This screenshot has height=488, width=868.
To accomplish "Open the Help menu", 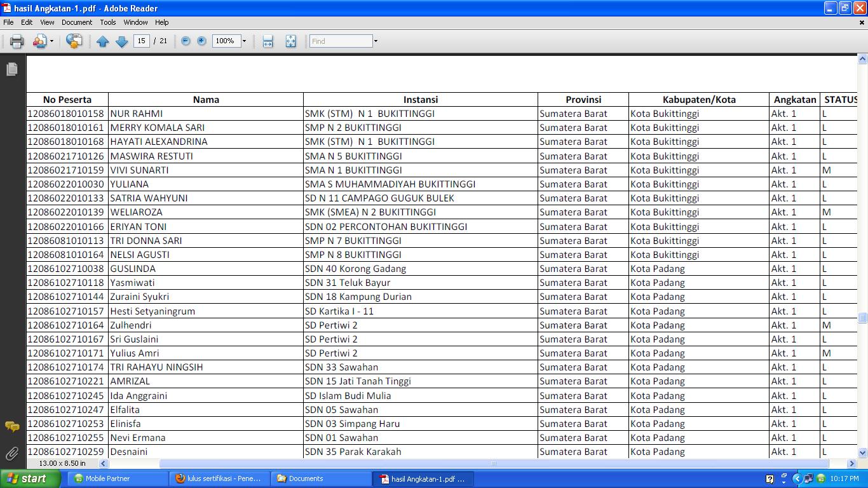I will [x=162, y=22].
